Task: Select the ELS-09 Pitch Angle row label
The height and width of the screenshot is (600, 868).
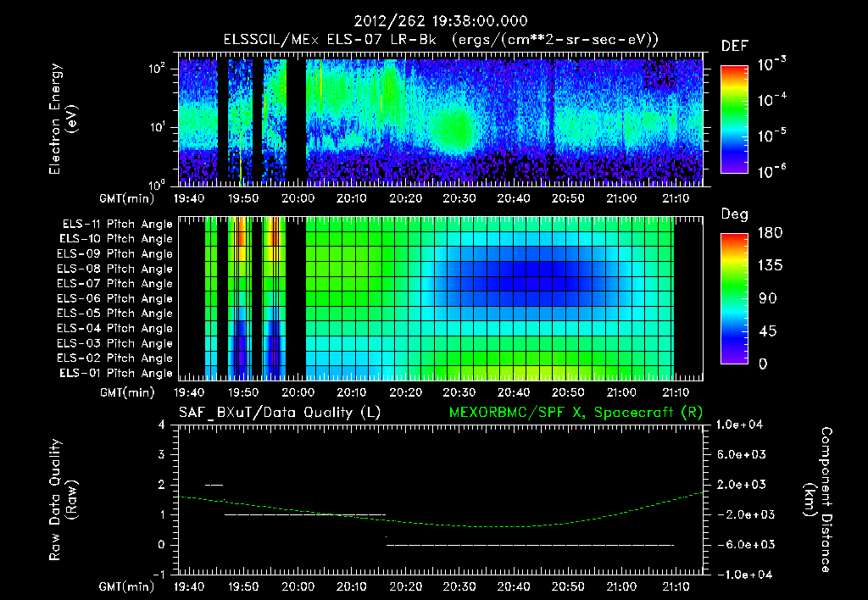Action: (114, 254)
